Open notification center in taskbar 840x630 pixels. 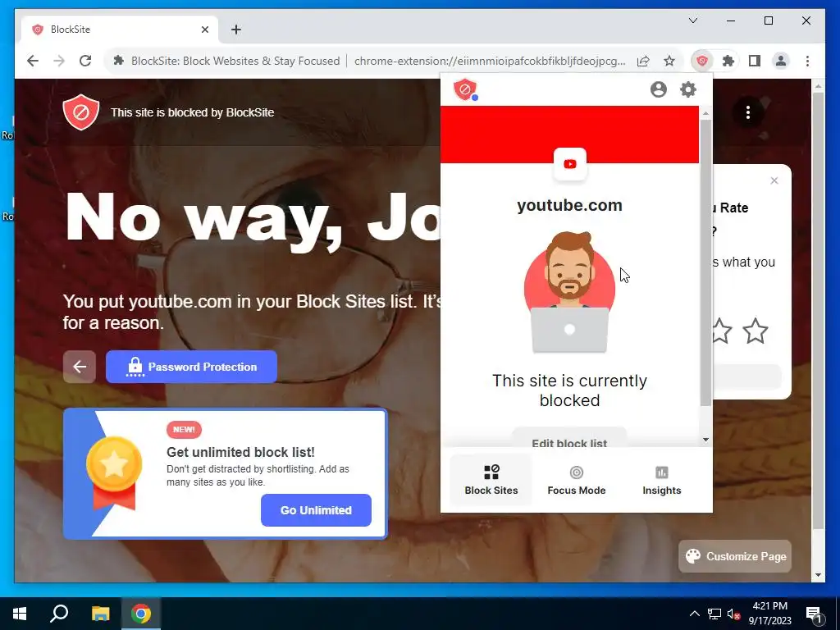(814, 614)
